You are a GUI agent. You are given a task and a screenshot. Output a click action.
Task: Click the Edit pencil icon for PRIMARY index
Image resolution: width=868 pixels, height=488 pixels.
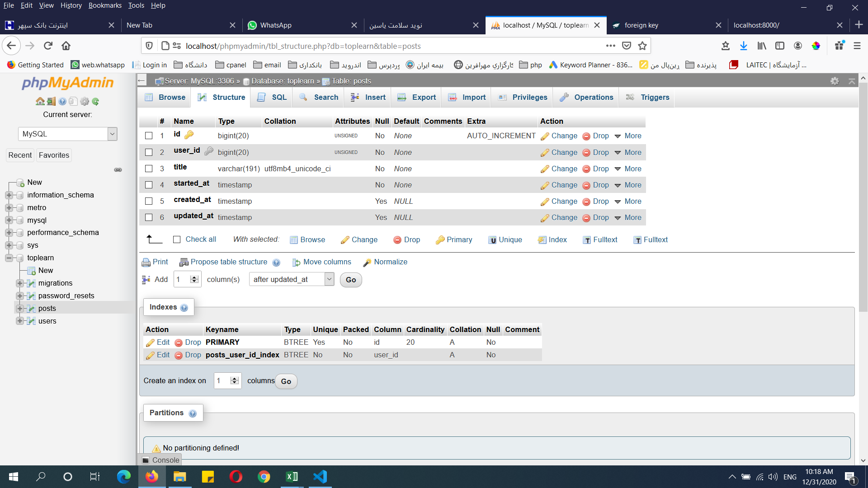point(150,343)
